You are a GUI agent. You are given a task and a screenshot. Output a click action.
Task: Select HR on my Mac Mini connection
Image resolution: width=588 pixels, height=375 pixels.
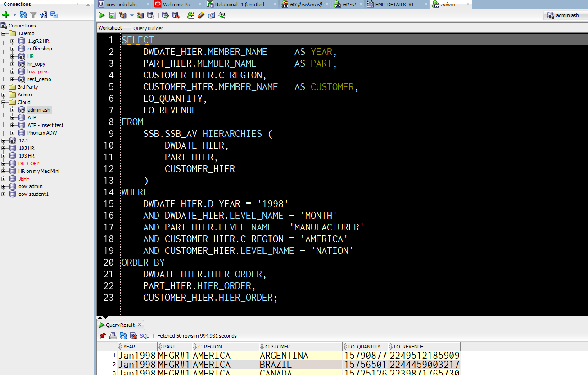[x=39, y=171]
